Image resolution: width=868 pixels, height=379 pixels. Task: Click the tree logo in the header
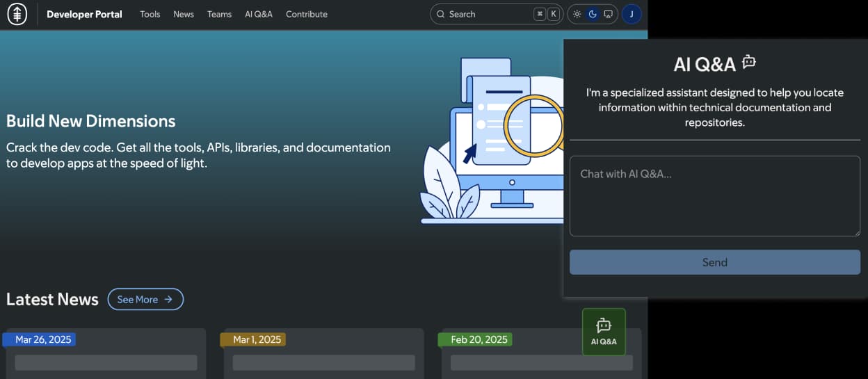click(x=17, y=14)
